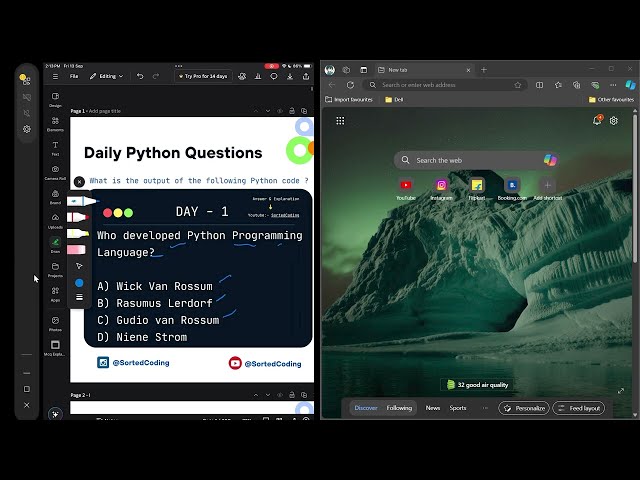Open the collaborators icon in Canva toolbar
Screen dimensions: 640x480
point(242,76)
